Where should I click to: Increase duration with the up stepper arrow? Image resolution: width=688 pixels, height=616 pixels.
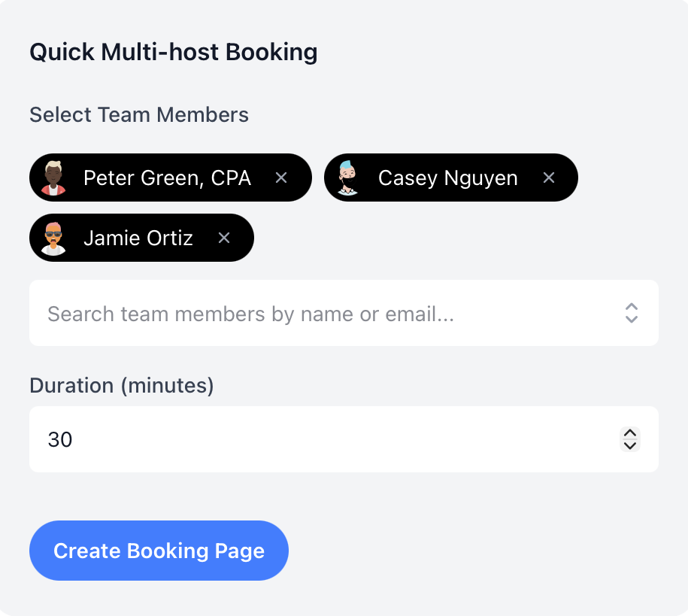630,433
